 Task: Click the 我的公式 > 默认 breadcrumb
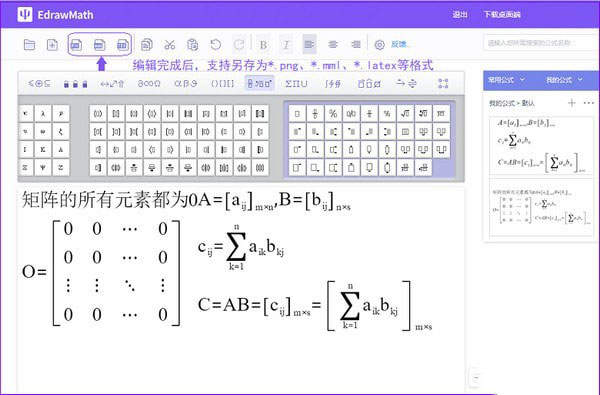(512, 103)
